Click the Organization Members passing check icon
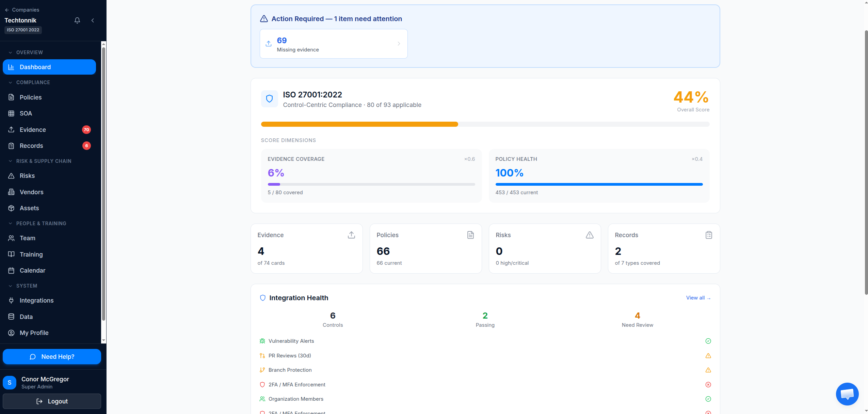 click(x=708, y=399)
